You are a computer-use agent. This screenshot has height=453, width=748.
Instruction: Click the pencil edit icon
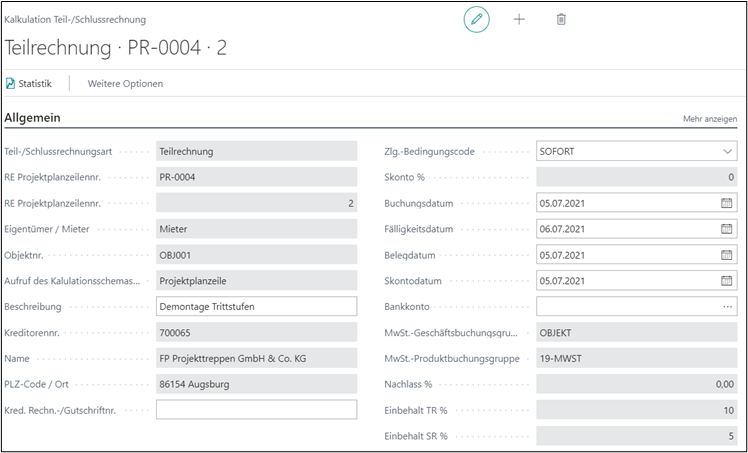[477, 20]
